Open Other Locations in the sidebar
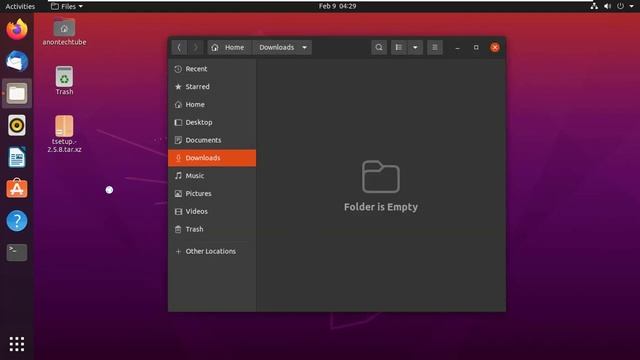 click(x=212, y=251)
